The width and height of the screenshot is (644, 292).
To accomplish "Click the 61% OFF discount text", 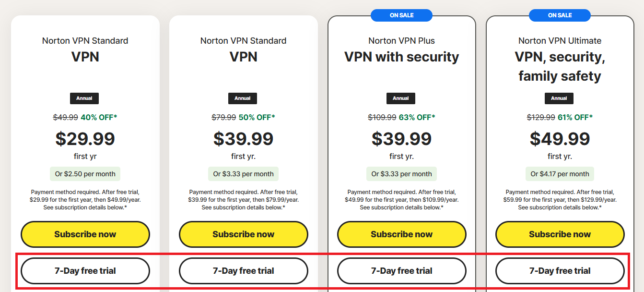I will [575, 117].
